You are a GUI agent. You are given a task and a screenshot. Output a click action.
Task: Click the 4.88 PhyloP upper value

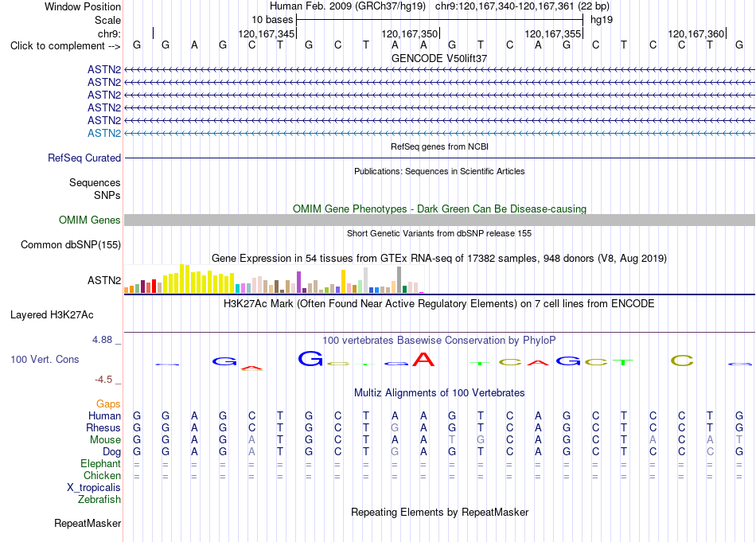[x=102, y=340]
